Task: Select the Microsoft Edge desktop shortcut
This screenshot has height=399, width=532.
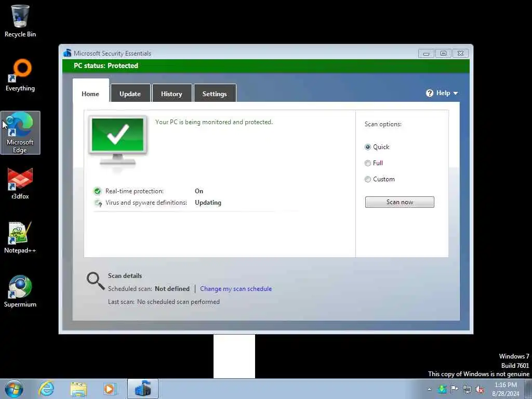Action: coord(20,132)
